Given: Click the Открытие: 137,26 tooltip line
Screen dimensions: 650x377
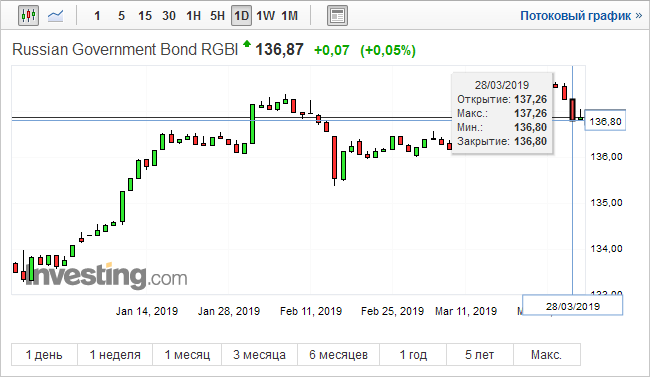Looking at the screenshot, I should point(502,100).
